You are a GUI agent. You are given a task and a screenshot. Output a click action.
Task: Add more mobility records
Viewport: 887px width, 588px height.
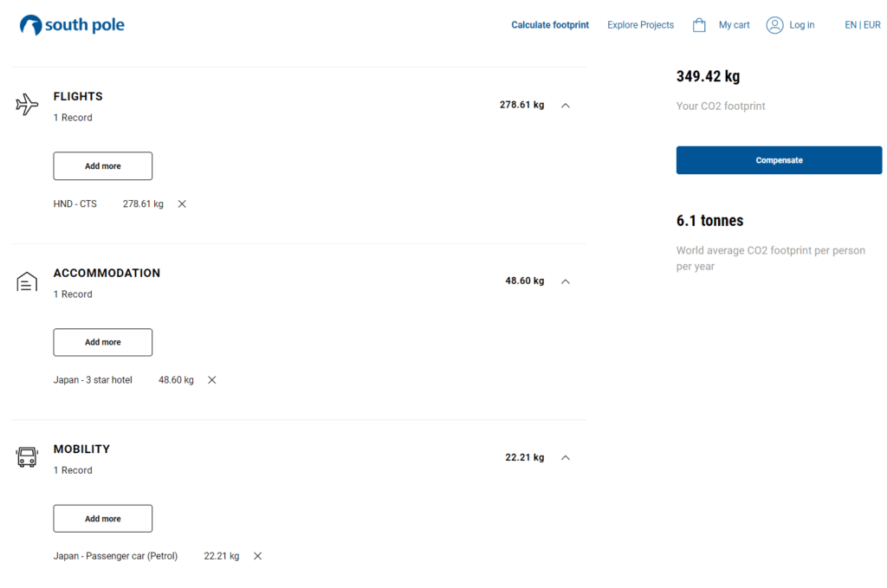pyautogui.click(x=103, y=519)
